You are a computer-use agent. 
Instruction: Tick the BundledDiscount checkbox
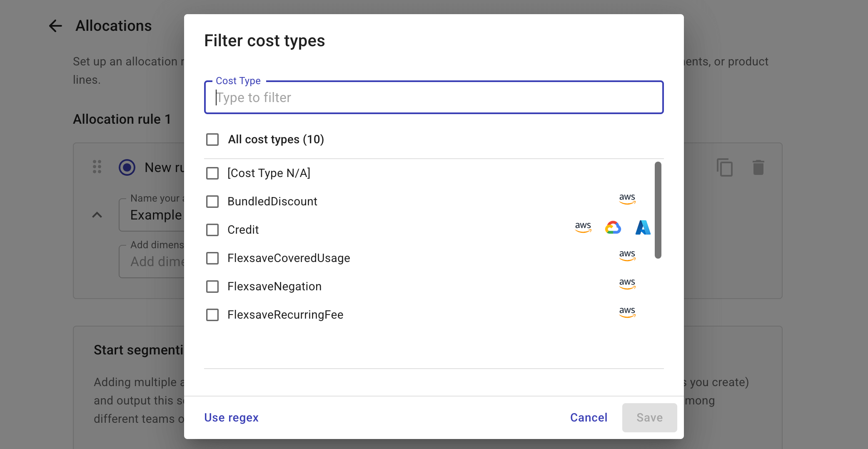pyautogui.click(x=212, y=202)
